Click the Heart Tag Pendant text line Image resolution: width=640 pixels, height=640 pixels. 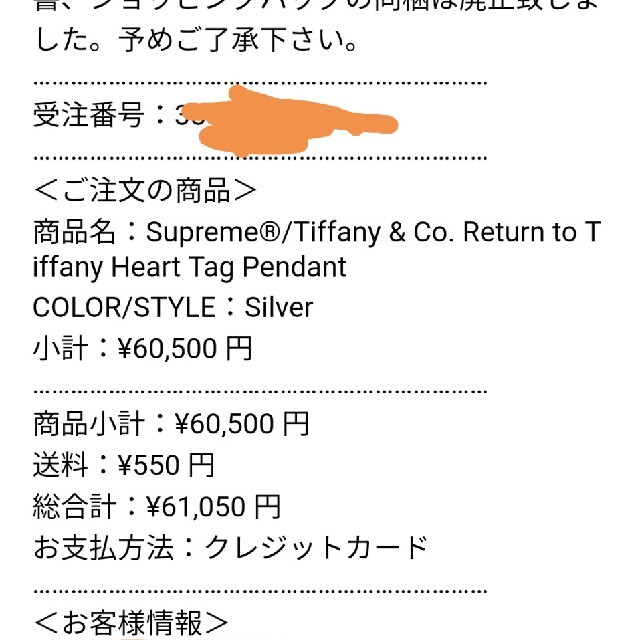pyautogui.click(x=189, y=267)
